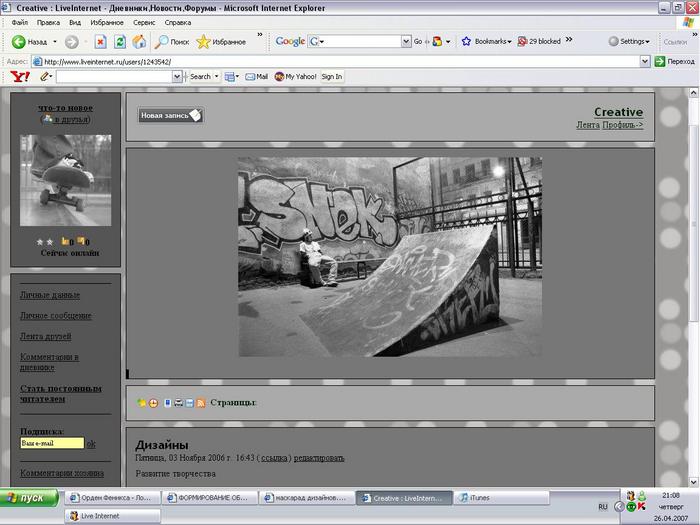Click the printer icon in the page toolbar
This screenshot has height=525, width=700.
pyautogui.click(x=178, y=402)
